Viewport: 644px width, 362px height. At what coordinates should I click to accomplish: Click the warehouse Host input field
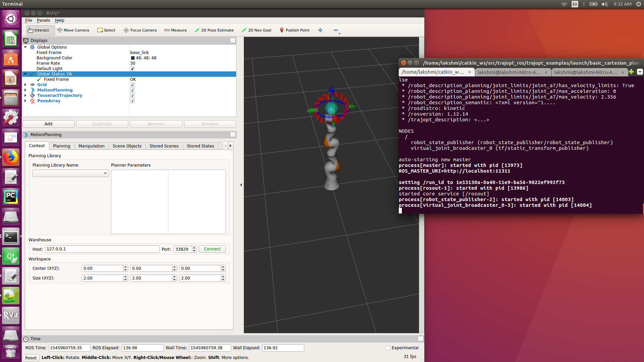pos(102,249)
